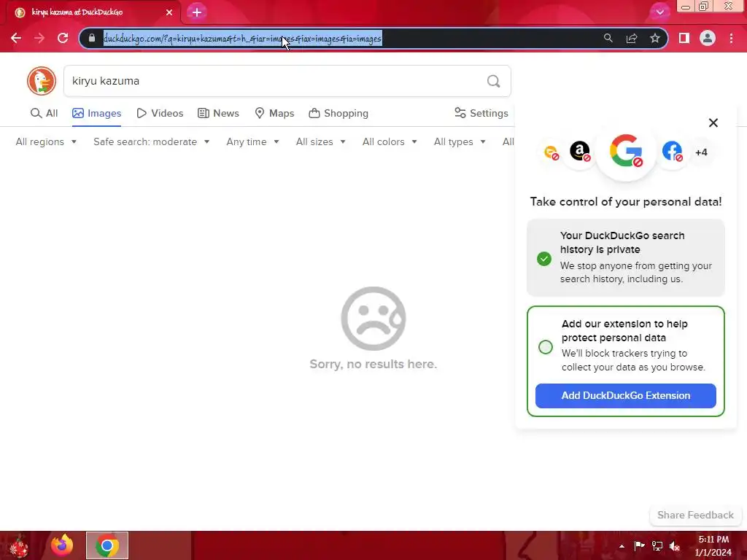Viewport: 747px width, 560px height.
Task: Toggle the browser side panel icon
Action: click(684, 38)
